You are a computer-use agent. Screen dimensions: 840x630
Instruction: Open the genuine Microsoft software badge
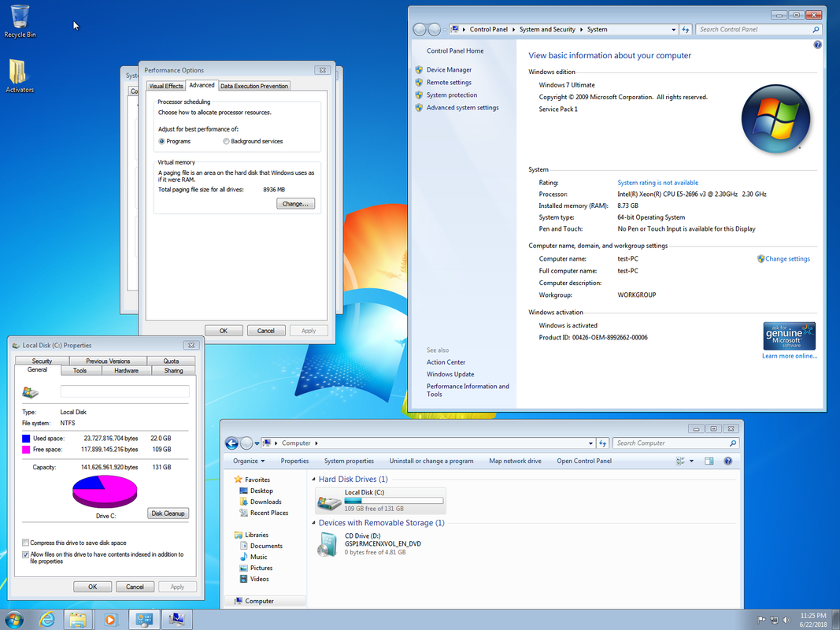click(789, 336)
